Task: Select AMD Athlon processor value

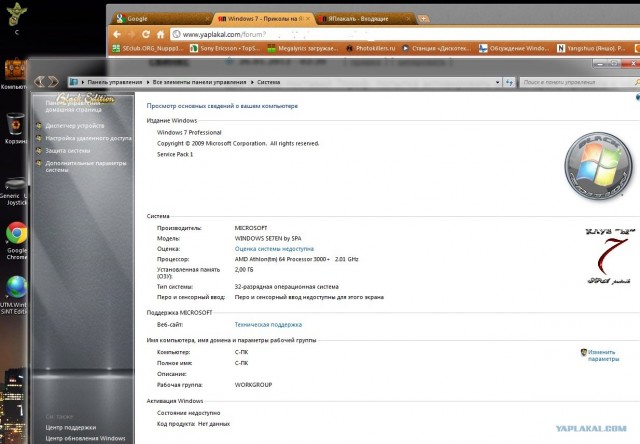Action: click(x=296, y=259)
